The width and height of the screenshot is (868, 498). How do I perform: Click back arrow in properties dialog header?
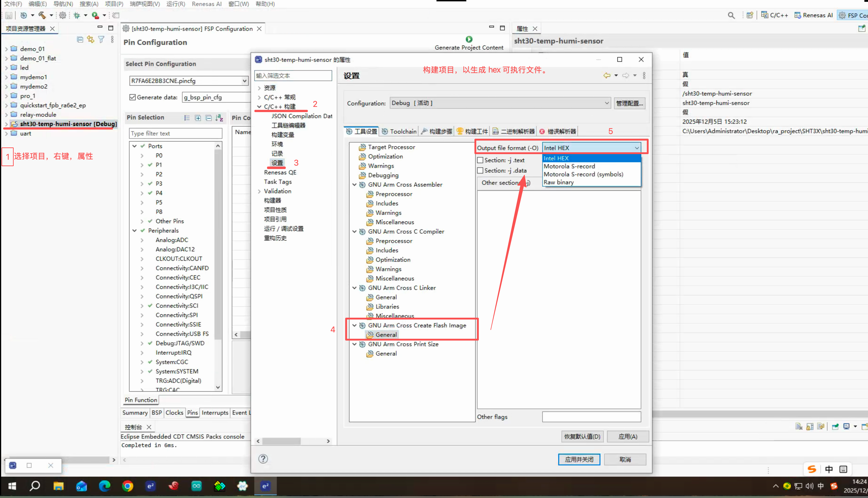(607, 75)
